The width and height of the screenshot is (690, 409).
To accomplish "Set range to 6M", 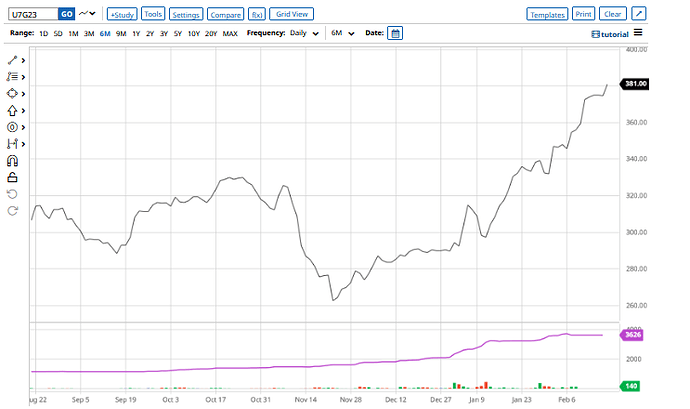I will (105, 33).
